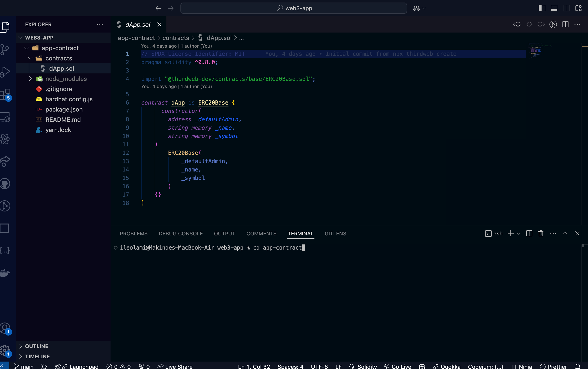
Task: Navigate to next revision icon
Action: [541, 24]
